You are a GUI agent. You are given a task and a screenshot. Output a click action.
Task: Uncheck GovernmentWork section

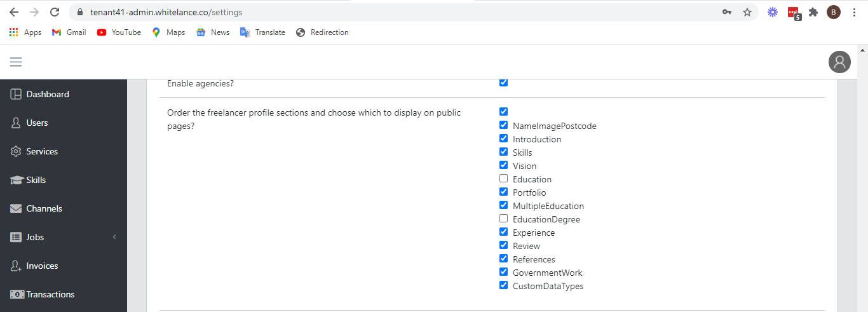coord(503,272)
